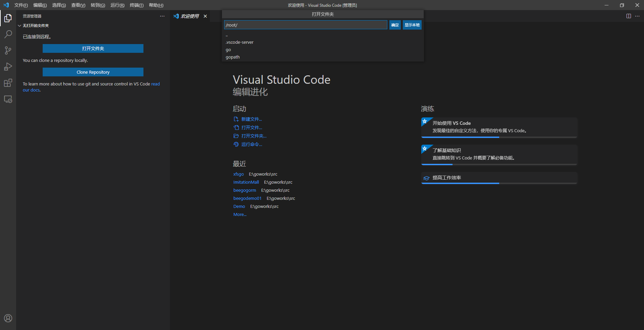
Task: Open the Accounts menu icon
Action: (8, 318)
